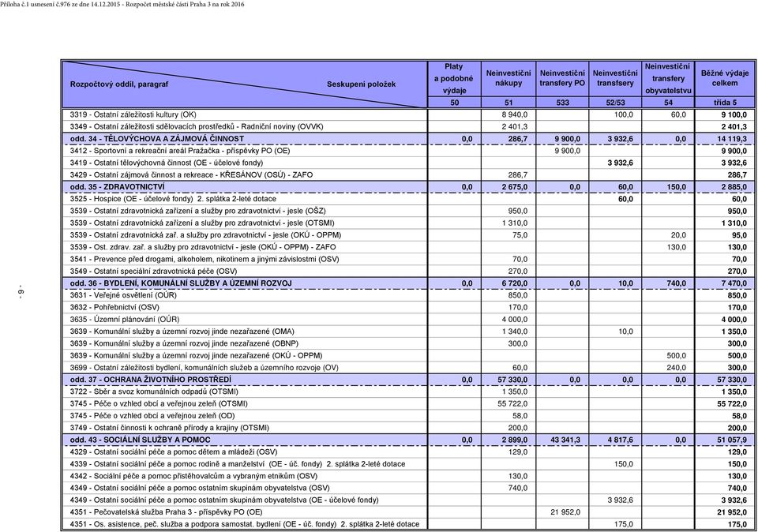Select the page number '- 6 -' in margin

[x=21, y=292]
